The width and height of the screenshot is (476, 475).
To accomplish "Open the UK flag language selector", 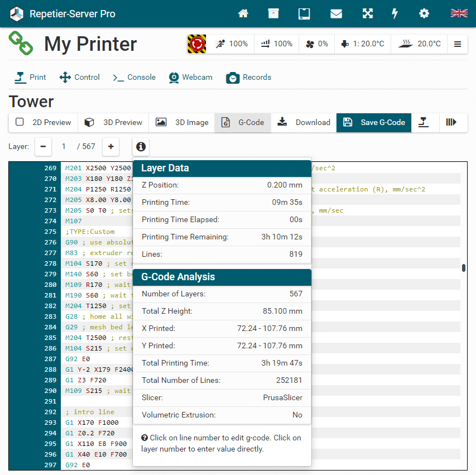I will point(459,14).
